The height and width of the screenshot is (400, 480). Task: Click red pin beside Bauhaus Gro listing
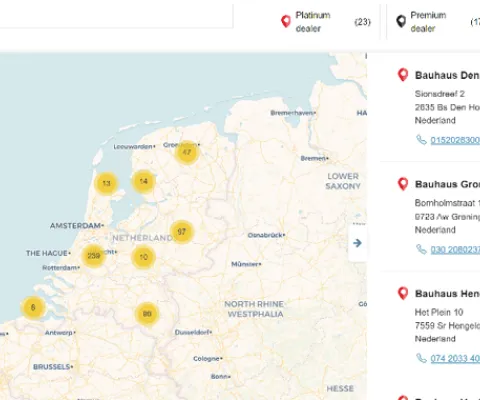[403, 184]
